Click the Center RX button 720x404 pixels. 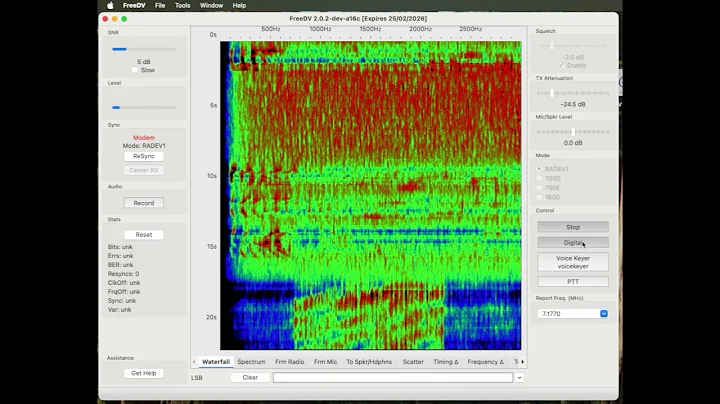point(144,170)
